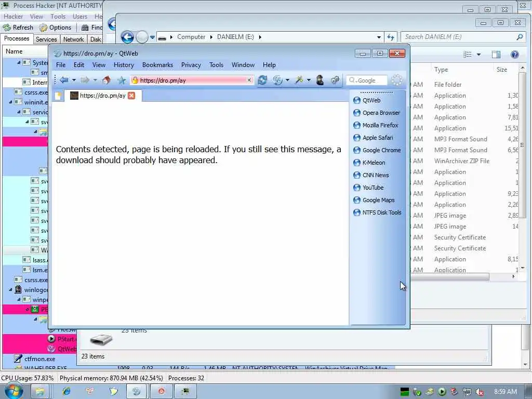Toggle the private browsing spy icon
Screen dimensions: 532x399
click(320, 80)
